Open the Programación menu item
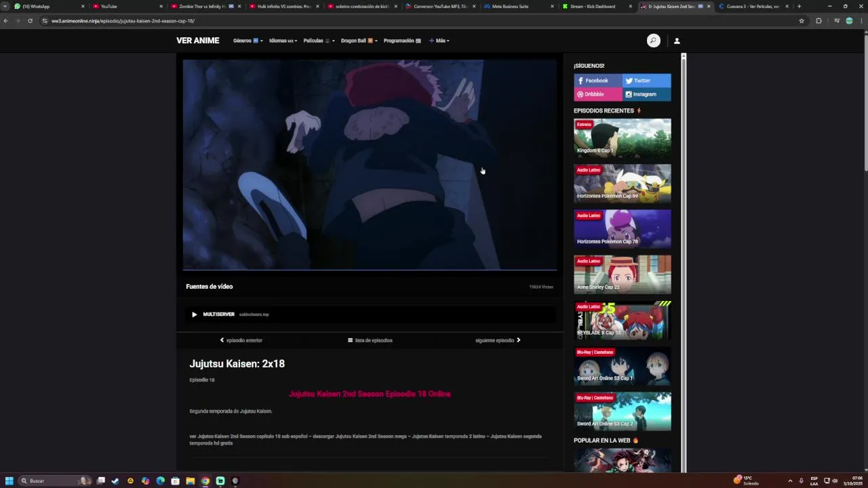The width and height of the screenshot is (868, 488). (x=402, y=41)
